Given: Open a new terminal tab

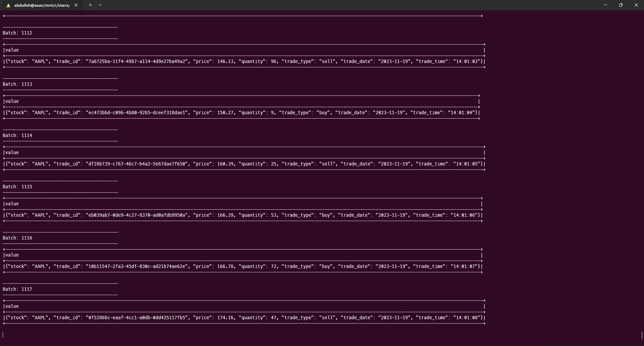Looking at the screenshot, I should pyautogui.click(x=90, y=5).
